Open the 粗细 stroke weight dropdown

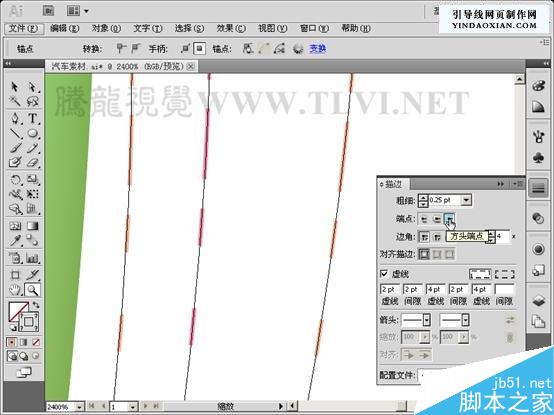[466, 200]
